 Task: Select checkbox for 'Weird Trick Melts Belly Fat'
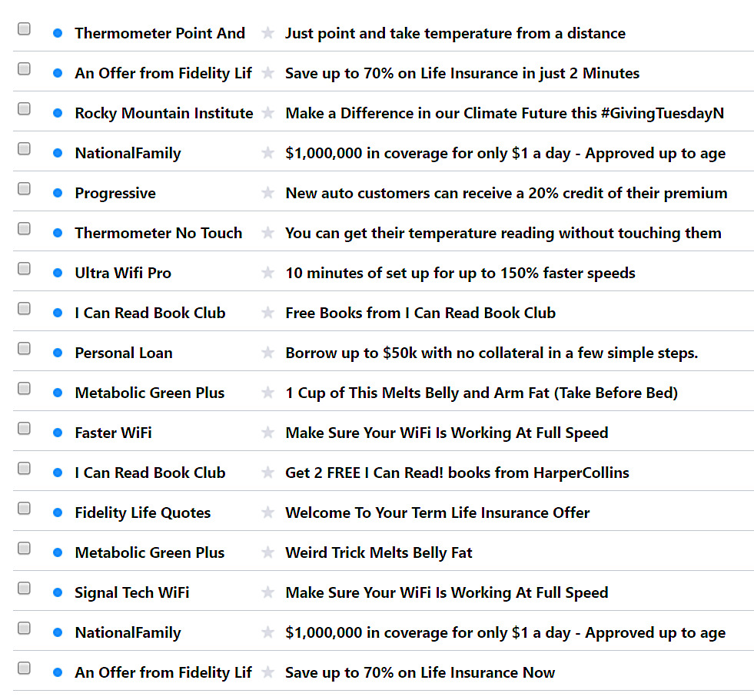(24, 548)
